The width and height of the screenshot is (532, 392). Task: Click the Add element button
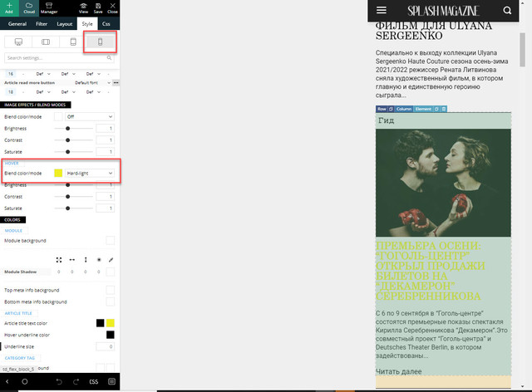click(9, 8)
